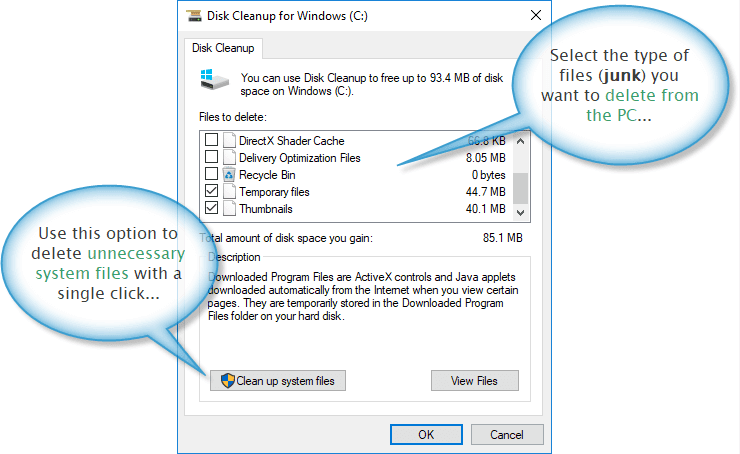Image resolution: width=740 pixels, height=454 pixels.
Task: Select the Recycle Bin row text
Action: [x=267, y=175]
